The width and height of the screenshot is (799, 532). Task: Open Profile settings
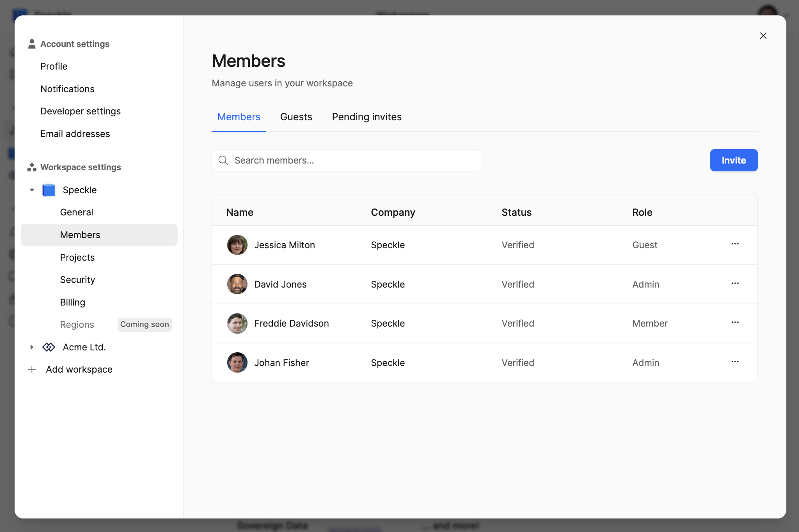[54, 66]
